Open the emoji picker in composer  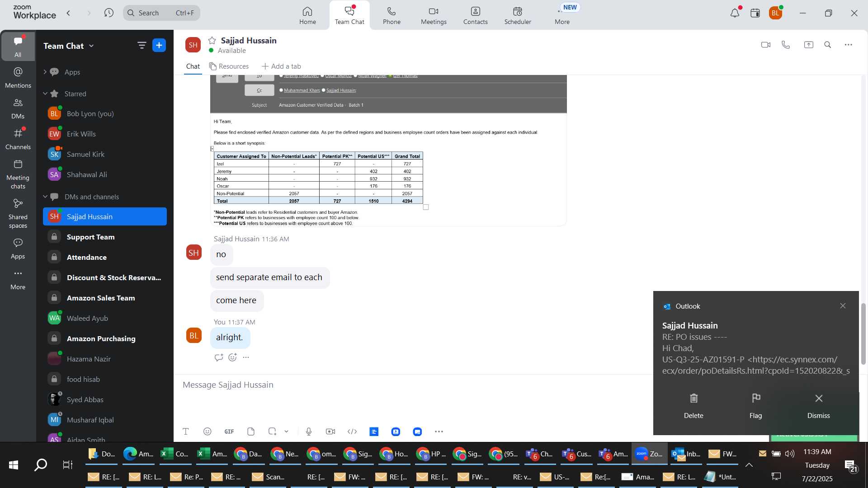(x=208, y=432)
